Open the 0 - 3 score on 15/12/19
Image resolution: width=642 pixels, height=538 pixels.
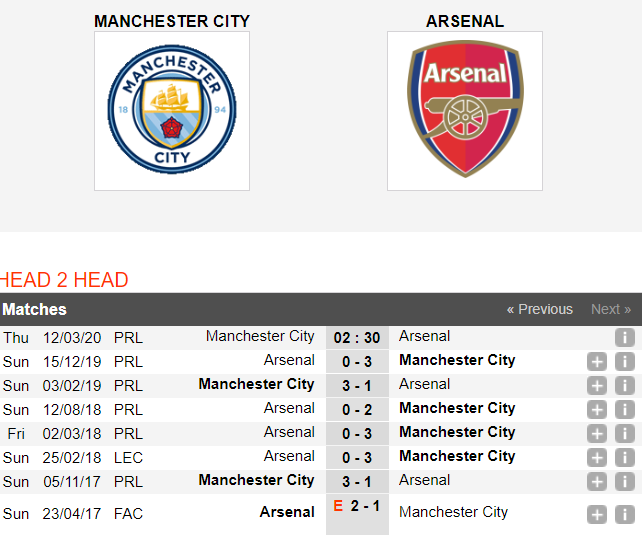click(357, 362)
